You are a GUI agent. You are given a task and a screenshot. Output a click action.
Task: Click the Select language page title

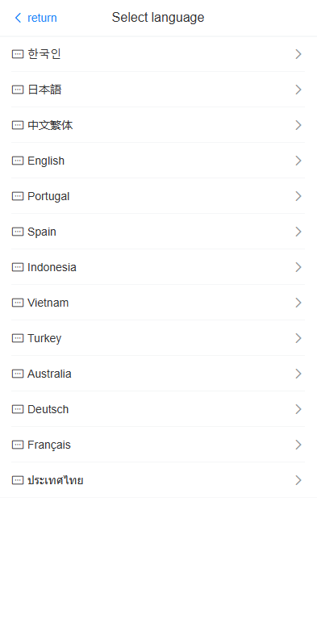pyautogui.click(x=158, y=18)
